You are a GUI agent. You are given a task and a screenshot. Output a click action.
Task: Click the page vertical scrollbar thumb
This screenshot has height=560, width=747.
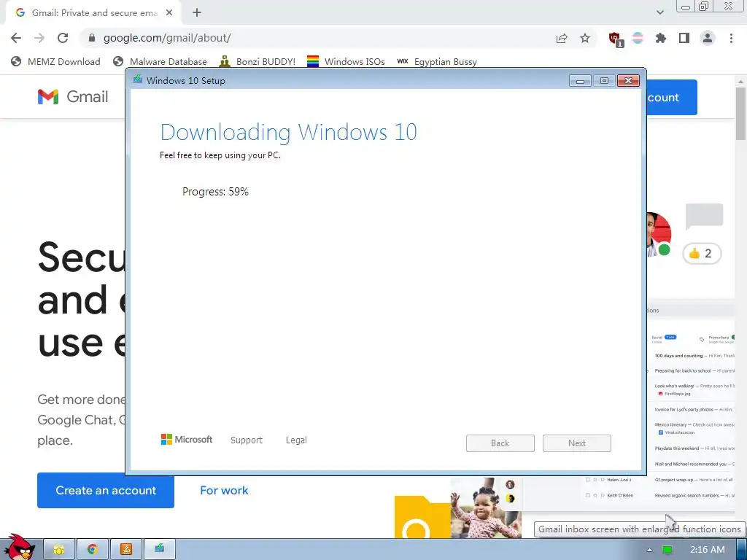[740, 113]
